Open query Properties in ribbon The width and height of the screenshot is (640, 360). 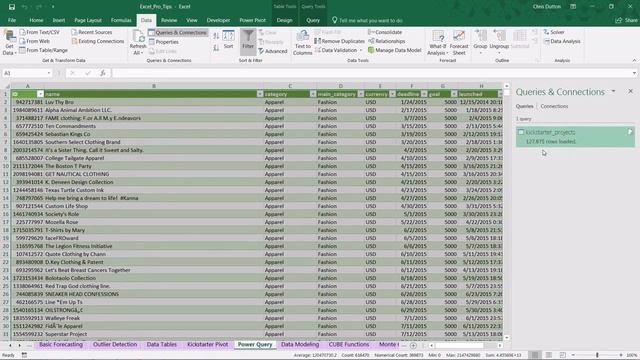coord(164,42)
